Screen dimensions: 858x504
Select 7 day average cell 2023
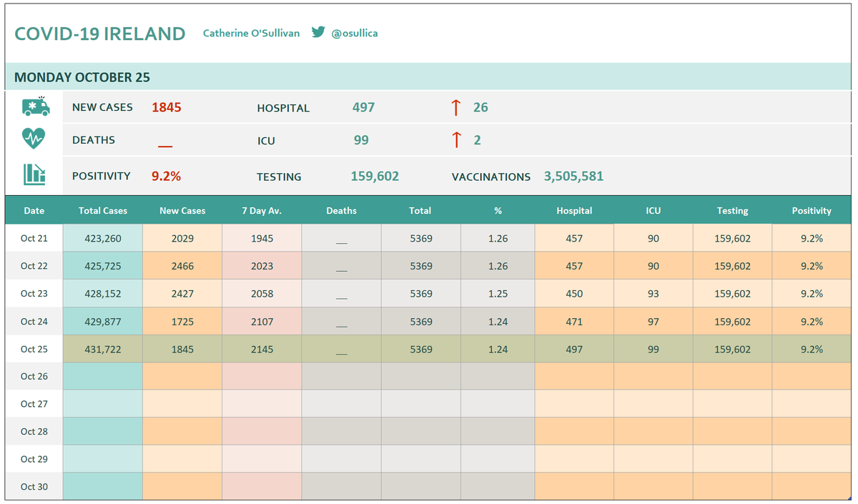click(262, 266)
